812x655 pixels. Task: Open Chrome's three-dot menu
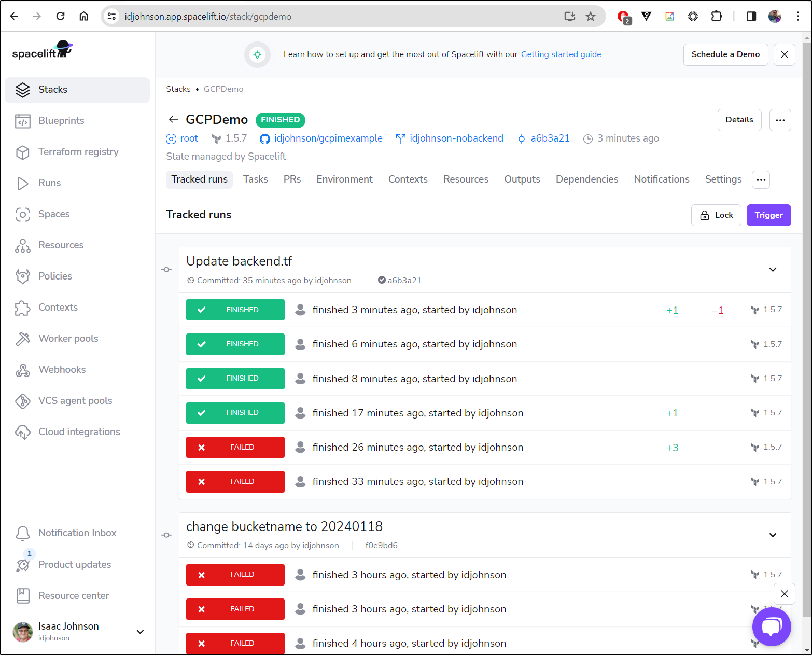coord(798,16)
